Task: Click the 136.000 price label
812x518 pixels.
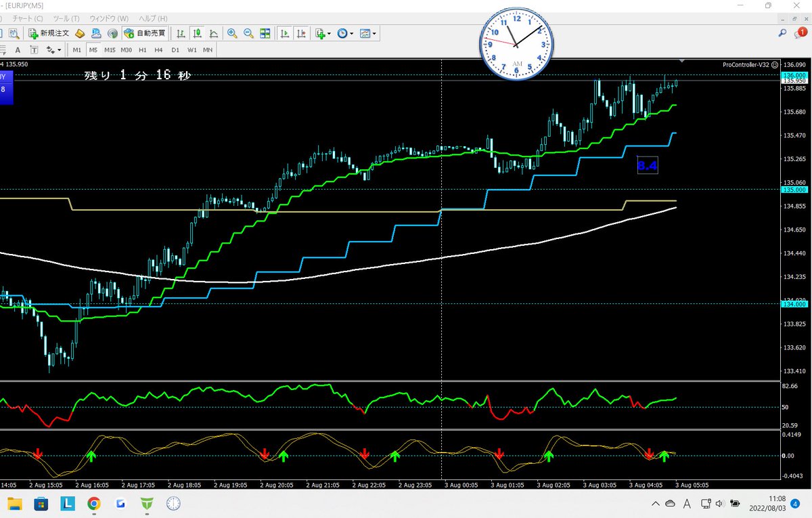Action: pos(794,75)
